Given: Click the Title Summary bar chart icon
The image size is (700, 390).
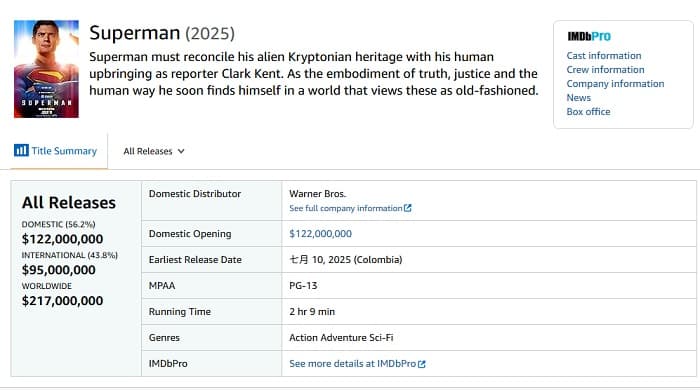Looking at the screenshot, I should coord(21,150).
